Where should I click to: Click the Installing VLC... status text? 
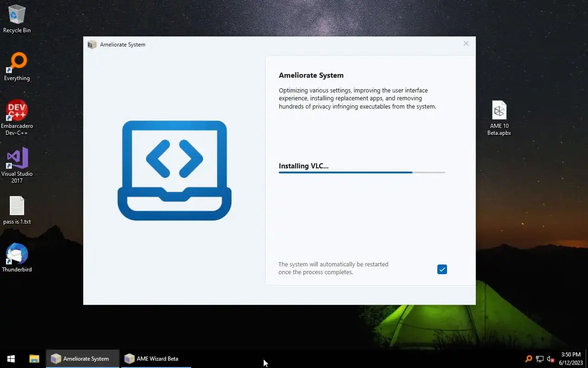304,166
